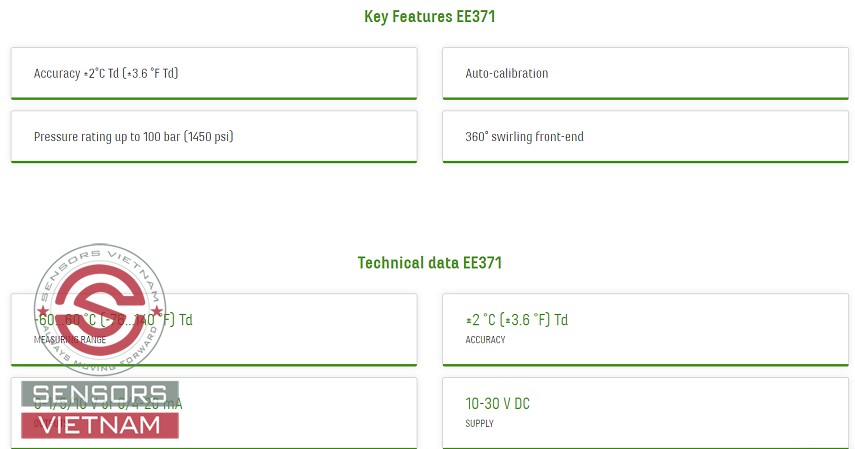Viewport: 855px width, 449px height.
Task: Click the 10-30 V DC value
Action: [x=497, y=404]
